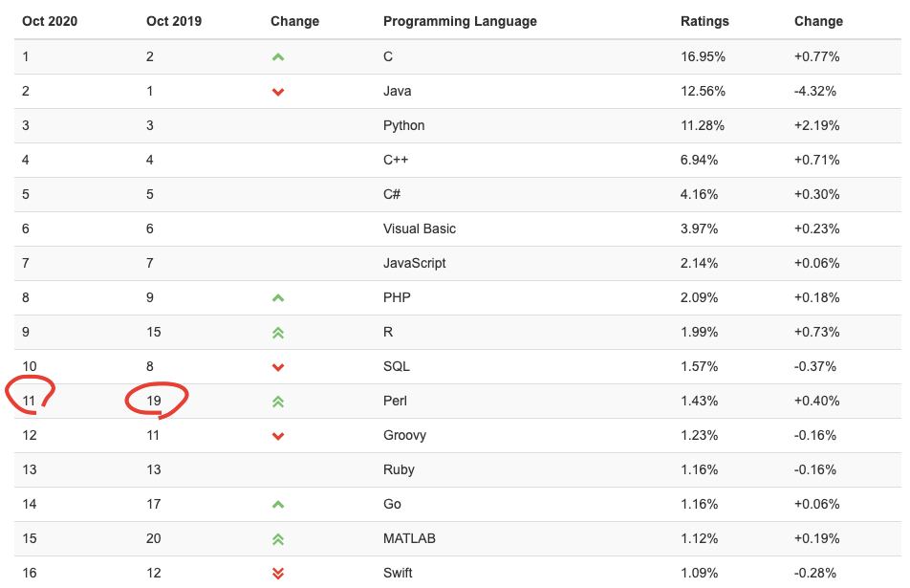910x588 pixels.
Task: Click the Oct 2019 column header
Action: coord(174,21)
